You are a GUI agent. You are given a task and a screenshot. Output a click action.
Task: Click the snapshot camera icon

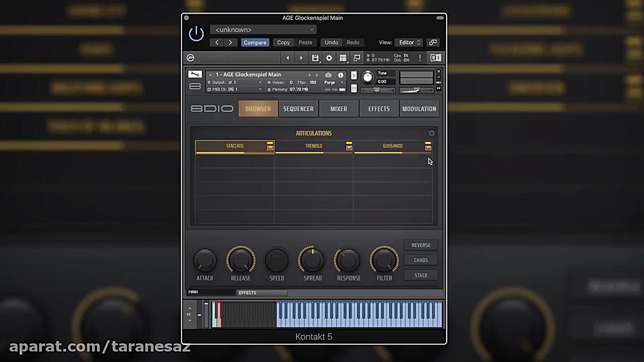[x=329, y=75]
